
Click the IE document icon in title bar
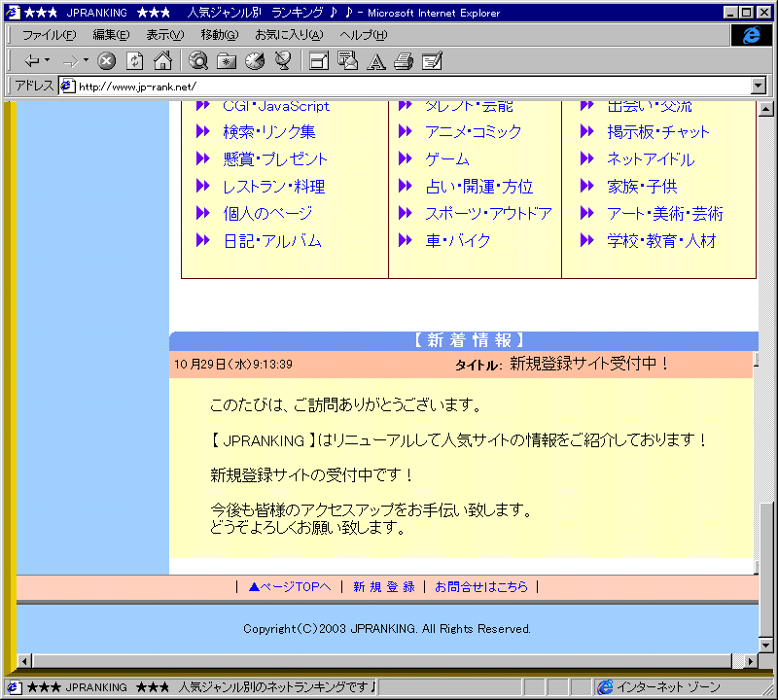point(13,12)
